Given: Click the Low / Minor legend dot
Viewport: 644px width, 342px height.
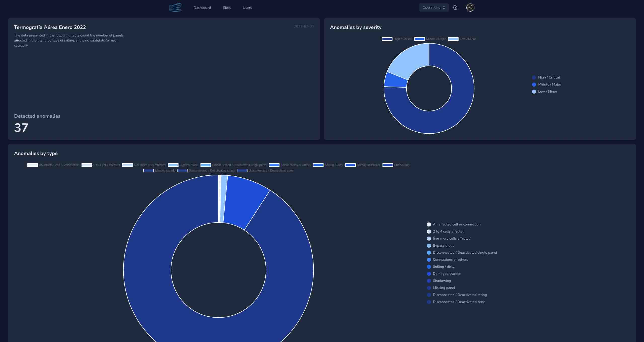Looking at the screenshot, I should tap(534, 92).
